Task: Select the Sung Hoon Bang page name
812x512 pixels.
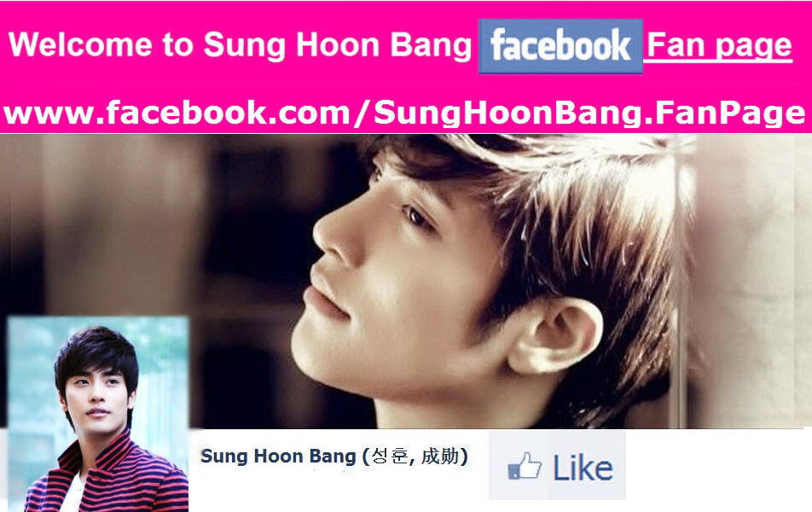Action: point(277,456)
